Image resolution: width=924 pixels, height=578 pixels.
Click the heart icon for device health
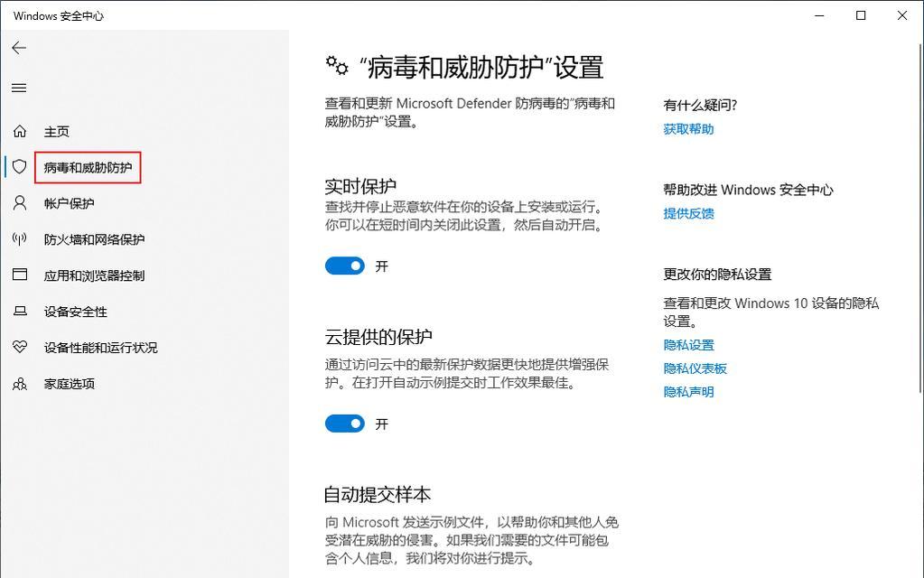[20, 347]
